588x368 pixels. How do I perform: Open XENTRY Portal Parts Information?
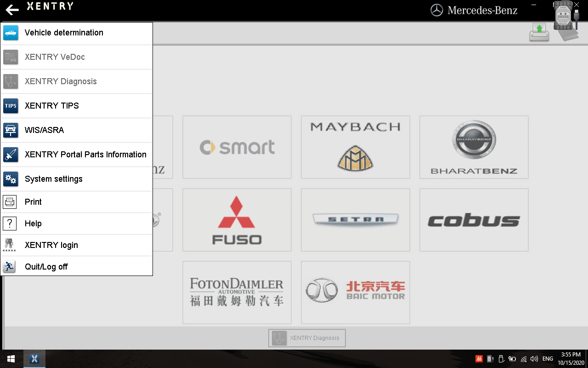pos(77,155)
